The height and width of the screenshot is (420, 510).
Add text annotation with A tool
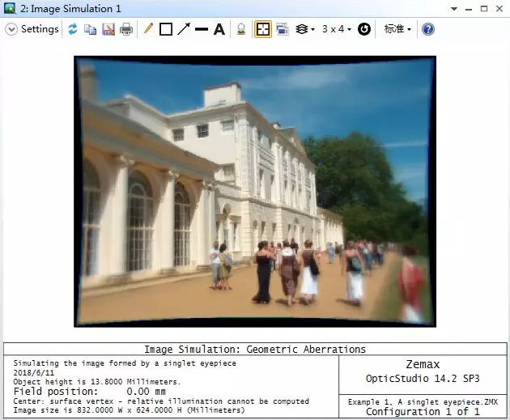point(219,29)
